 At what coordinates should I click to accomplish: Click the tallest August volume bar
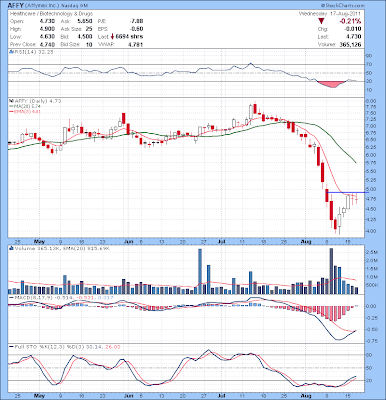point(331,271)
